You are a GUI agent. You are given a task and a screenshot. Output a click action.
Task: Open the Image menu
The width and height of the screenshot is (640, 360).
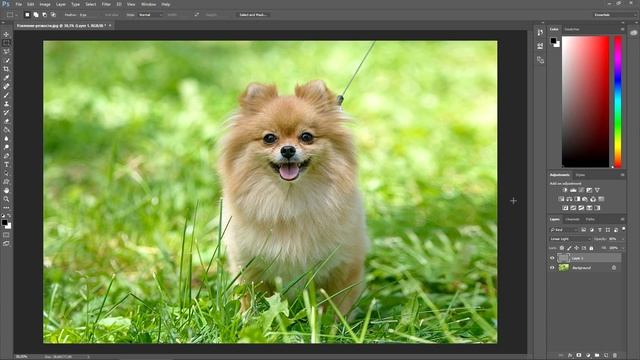[45, 4]
